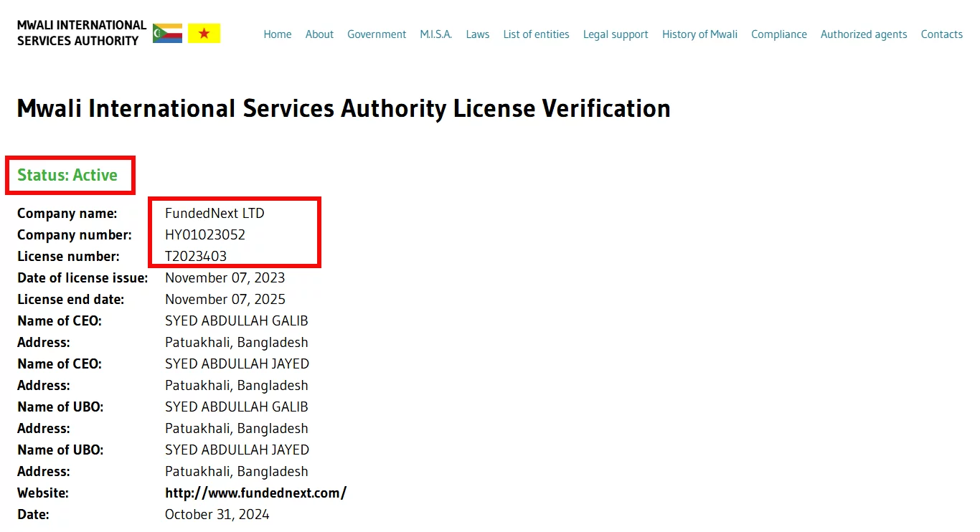980x532 pixels.
Task: Go to the Compliance page
Action: [779, 34]
